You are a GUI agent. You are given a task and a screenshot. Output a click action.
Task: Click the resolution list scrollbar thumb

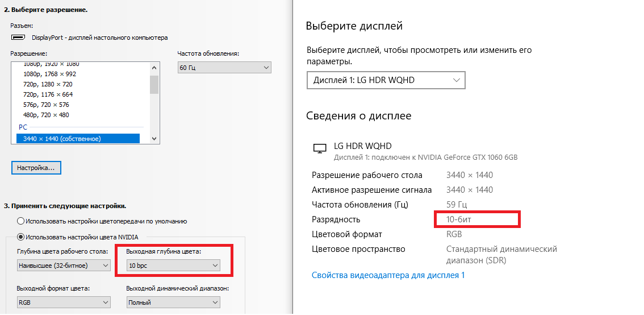click(154, 84)
